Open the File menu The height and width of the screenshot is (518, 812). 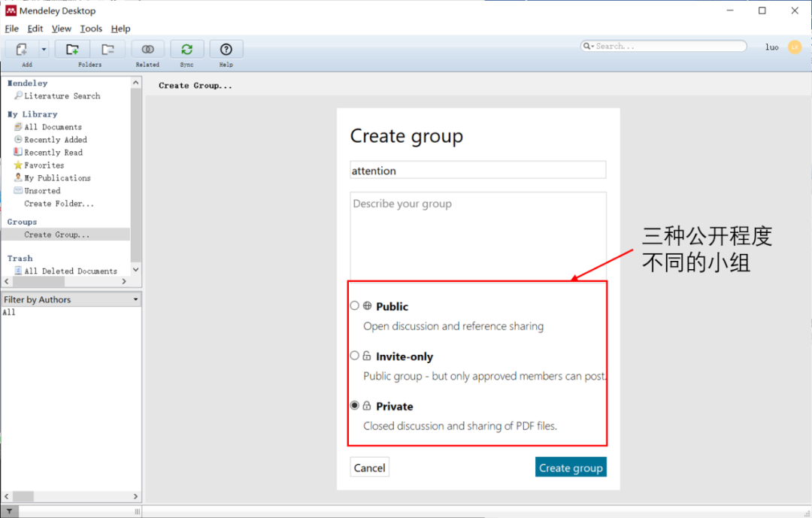tap(12, 29)
